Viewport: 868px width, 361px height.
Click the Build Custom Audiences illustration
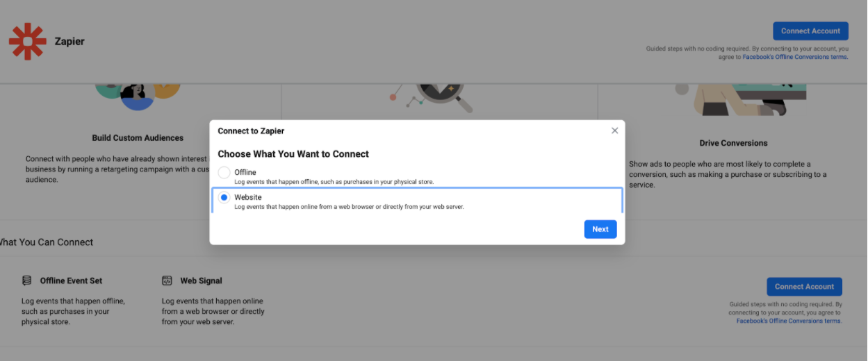(138, 96)
